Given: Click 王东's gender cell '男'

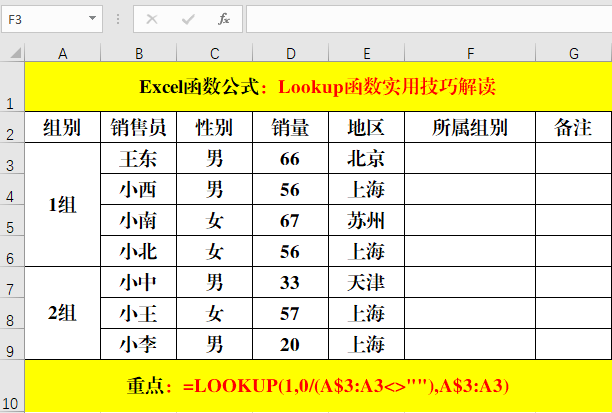Looking at the screenshot, I should pyautogui.click(x=215, y=158).
